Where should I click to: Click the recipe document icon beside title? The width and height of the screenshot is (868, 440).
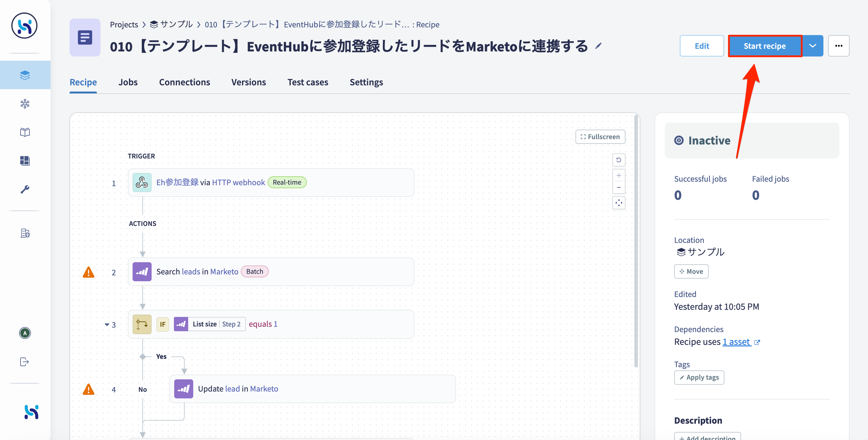click(85, 37)
